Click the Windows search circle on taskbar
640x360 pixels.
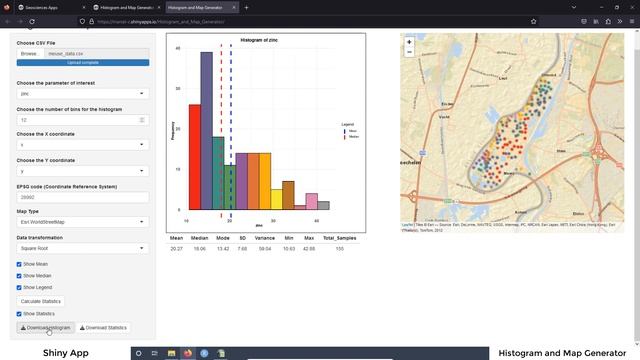[139, 353]
